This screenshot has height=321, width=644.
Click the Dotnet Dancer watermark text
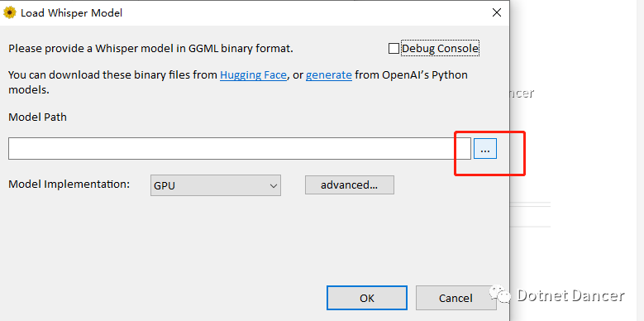point(570,295)
